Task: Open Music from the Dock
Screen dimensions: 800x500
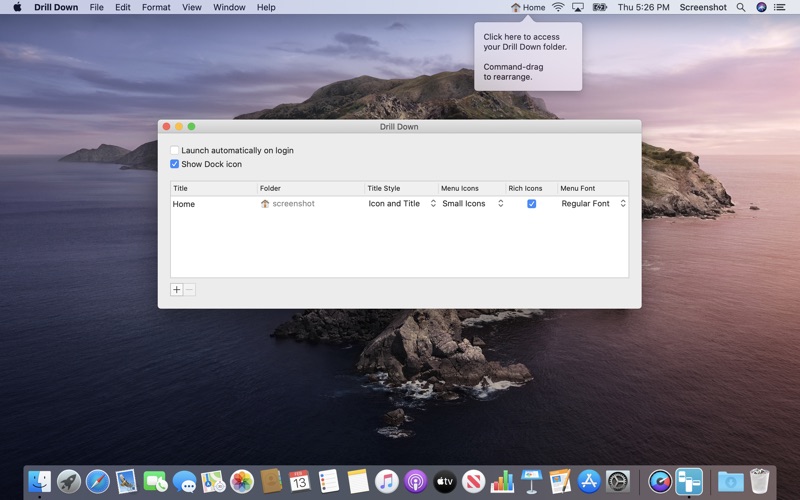Action: click(x=387, y=481)
